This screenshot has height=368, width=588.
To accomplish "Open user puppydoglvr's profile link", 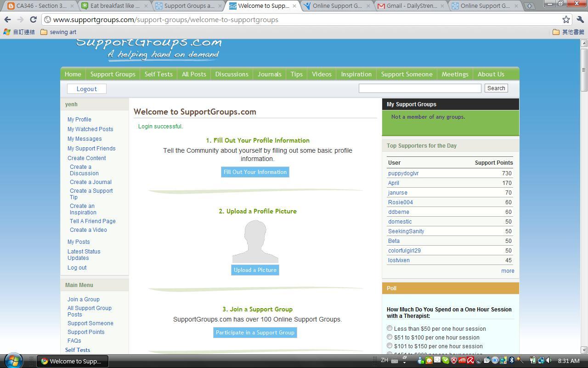I will (403, 173).
